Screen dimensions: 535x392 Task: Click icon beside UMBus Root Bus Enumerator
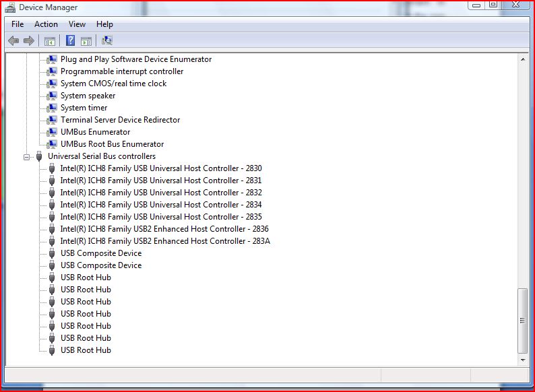[x=51, y=144]
